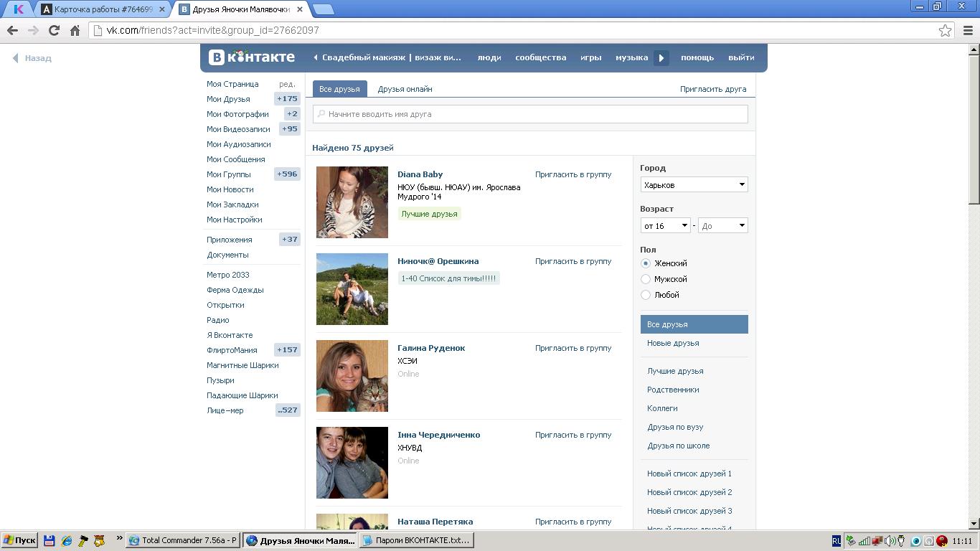Expand the quick launch chevron

[x=119, y=538]
